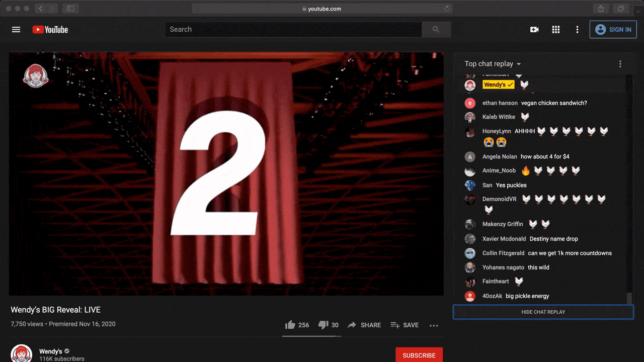
Task: Dislike the video with thumbs down
Action: (329, 325)
